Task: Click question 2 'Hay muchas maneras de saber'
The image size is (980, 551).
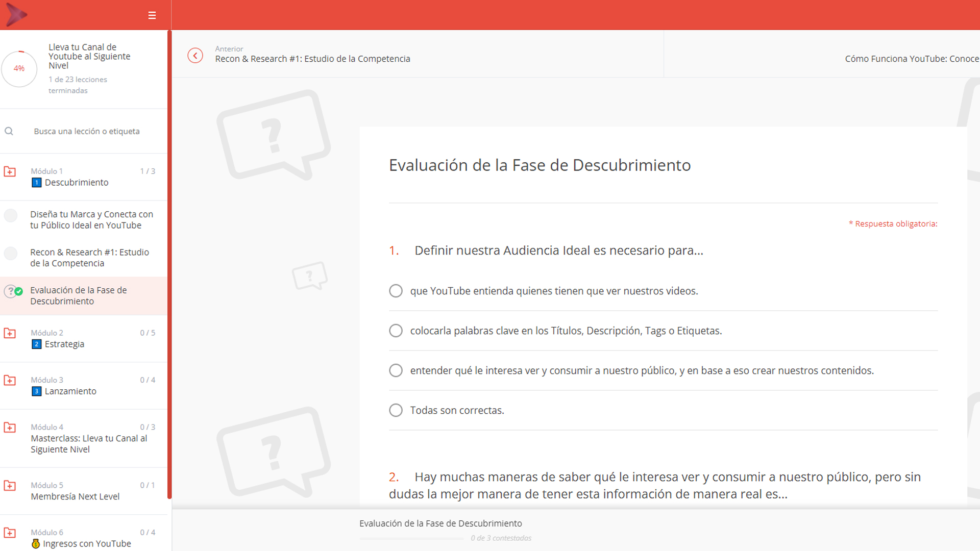Action: point(655,485)
